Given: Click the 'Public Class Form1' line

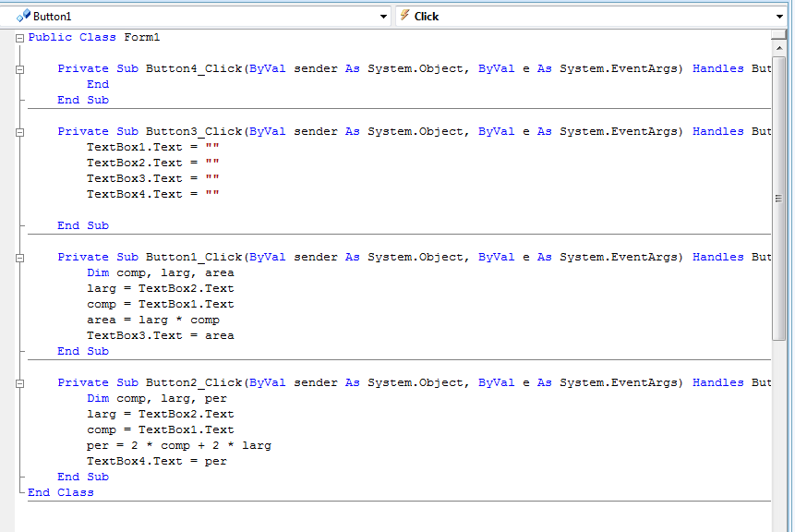Looking at the screenshot, I should (94, 38).
